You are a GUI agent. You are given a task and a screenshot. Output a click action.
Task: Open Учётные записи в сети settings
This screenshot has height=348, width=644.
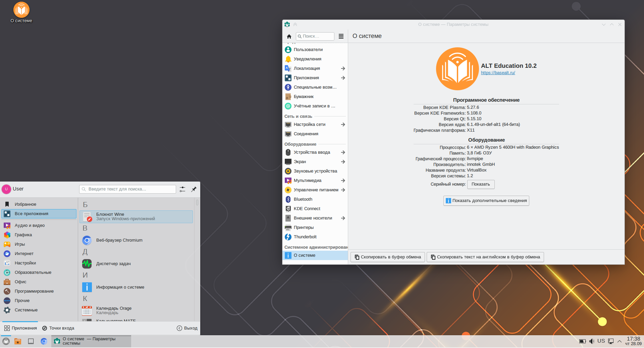(315, 106)
